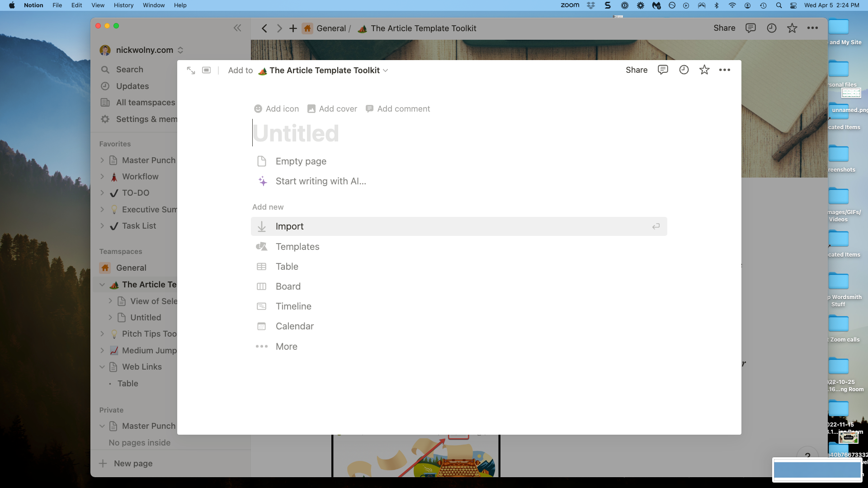Click the peek mode switch icon
The height and width of the screenshot is (488, 868).
pos(206,70)
